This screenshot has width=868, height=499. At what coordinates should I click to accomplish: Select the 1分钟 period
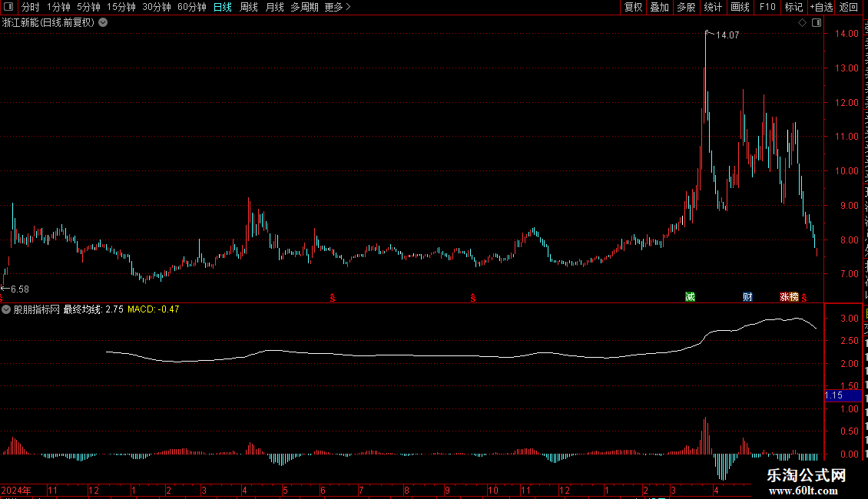(x=58, y=7)
